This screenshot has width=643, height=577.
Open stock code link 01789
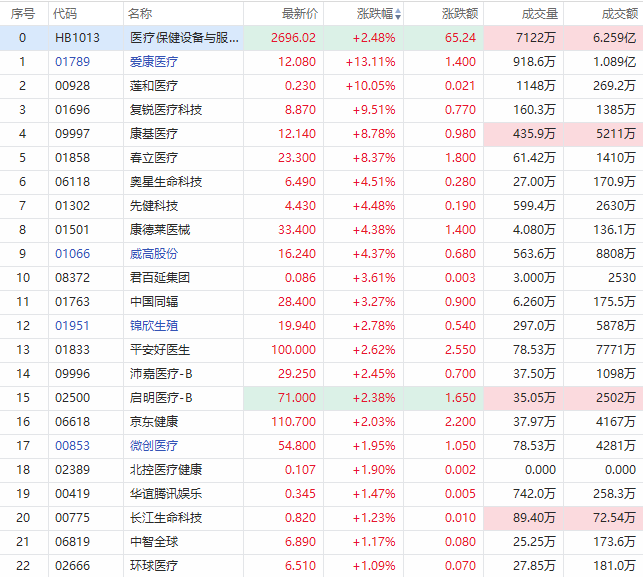pyautogui.click(x=72, y=62)
